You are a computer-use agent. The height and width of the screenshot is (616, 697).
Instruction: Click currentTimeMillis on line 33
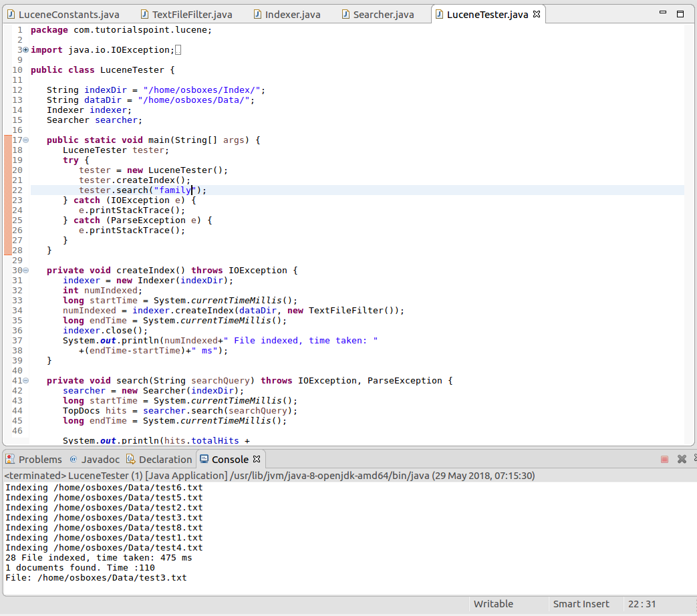coord(236,301)
